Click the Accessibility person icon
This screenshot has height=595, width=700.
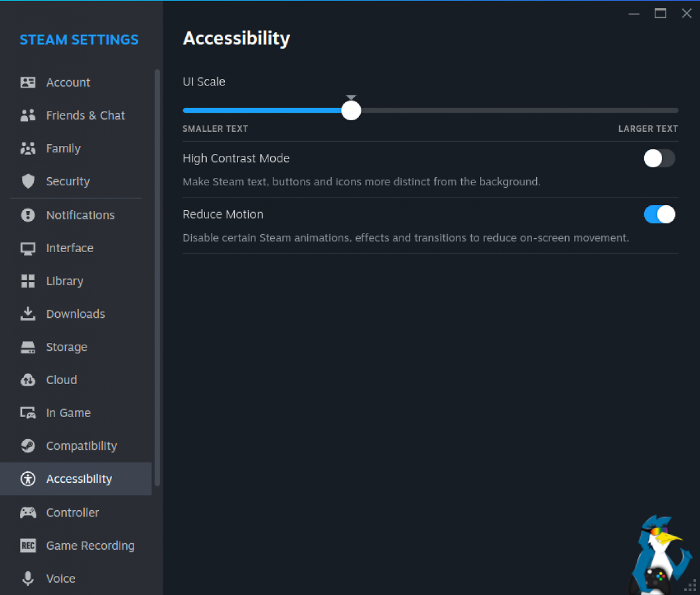pos(28,479)
